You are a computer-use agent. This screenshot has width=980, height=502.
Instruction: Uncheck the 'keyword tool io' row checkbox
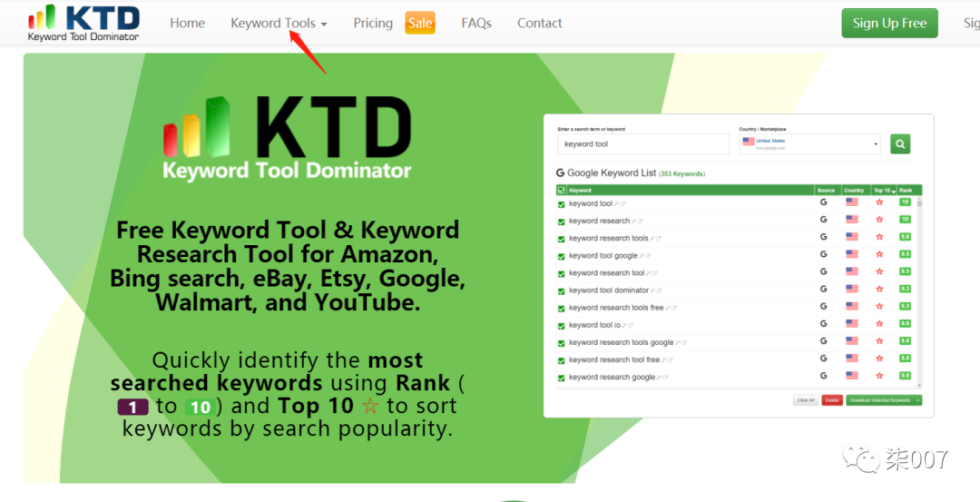[562, 326]
